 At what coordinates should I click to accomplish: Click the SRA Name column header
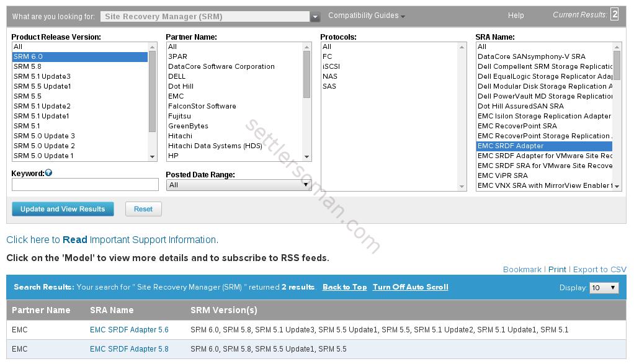(x=112, y=310)
